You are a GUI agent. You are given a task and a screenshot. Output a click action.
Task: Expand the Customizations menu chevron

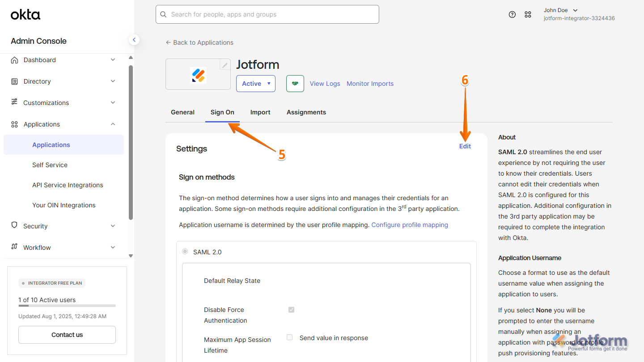click(x=113, y=103)
